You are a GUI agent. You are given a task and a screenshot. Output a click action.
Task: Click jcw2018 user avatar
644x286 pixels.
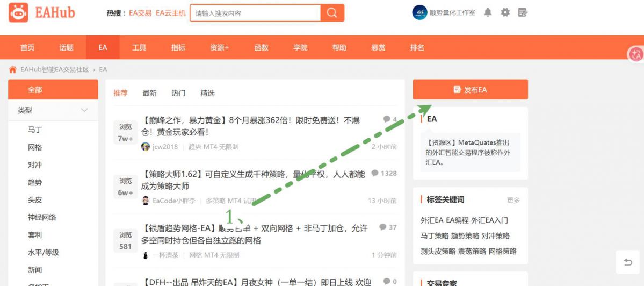click(146, 147)
